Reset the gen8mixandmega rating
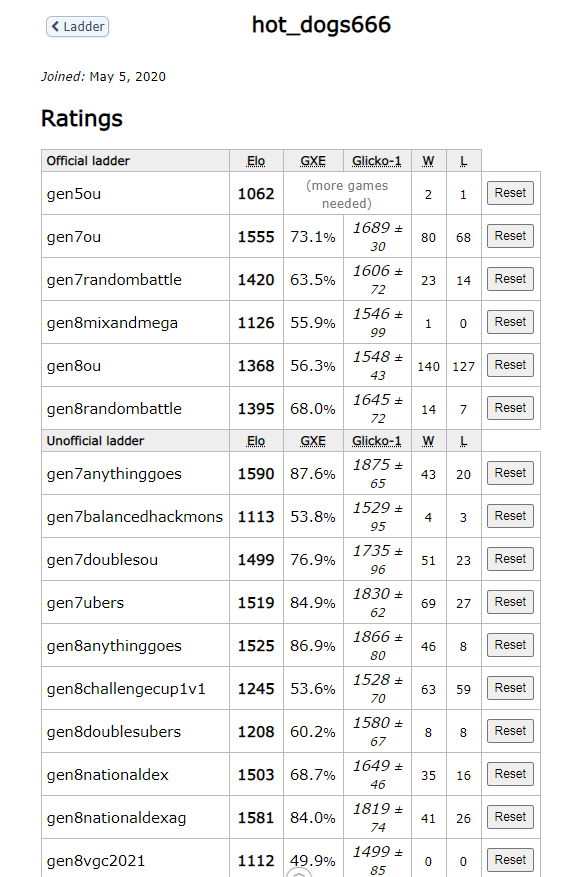Screen dimensions: 583x877 [x=510, y=322]
